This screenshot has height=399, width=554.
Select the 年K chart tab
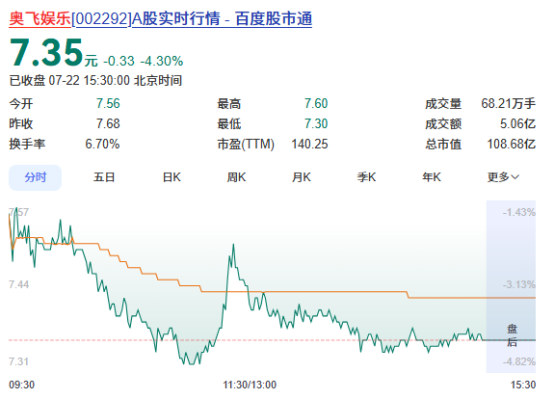click(x=431, y=177)
